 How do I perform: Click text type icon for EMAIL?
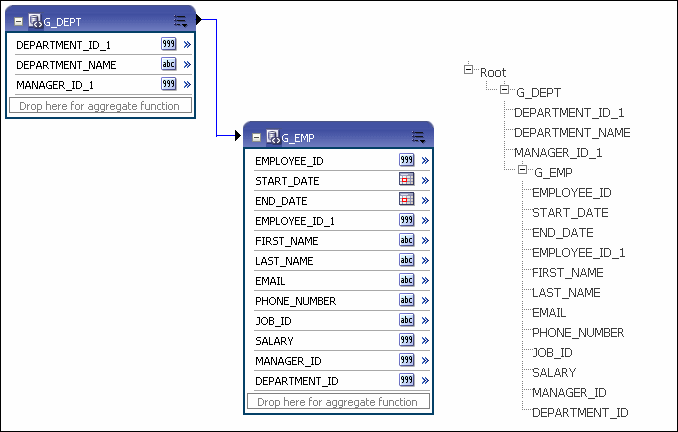click(406, 280)
